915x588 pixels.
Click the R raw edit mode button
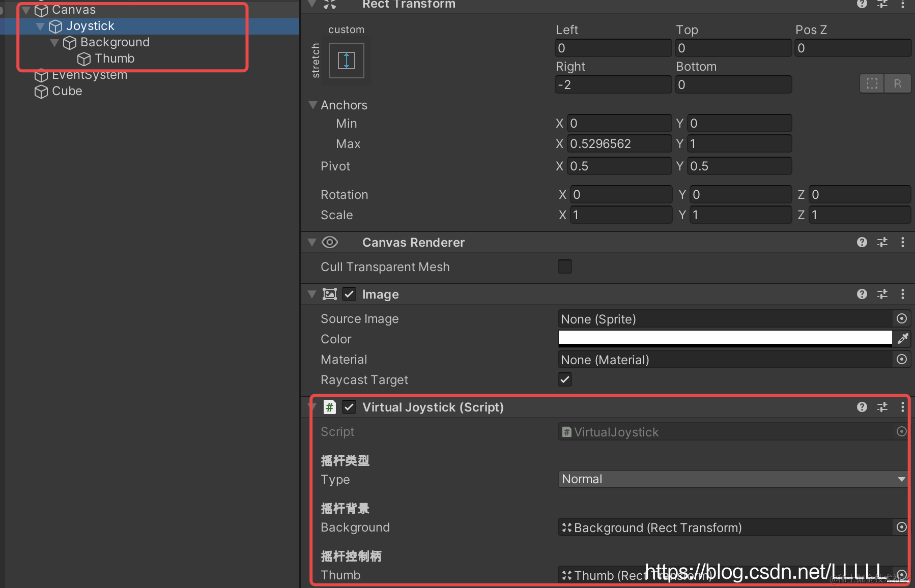(898, 83)
